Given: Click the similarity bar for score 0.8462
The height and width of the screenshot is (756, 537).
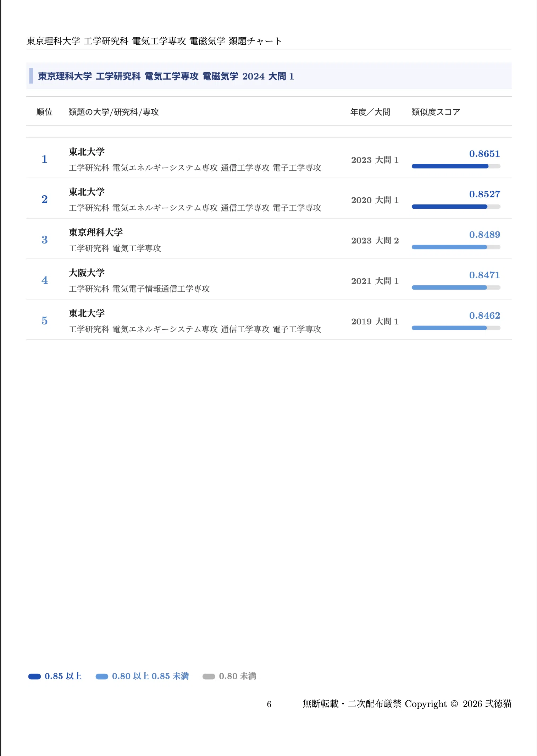Looking at the screenshot, I should pyautogui.click(x=456, y=328).
